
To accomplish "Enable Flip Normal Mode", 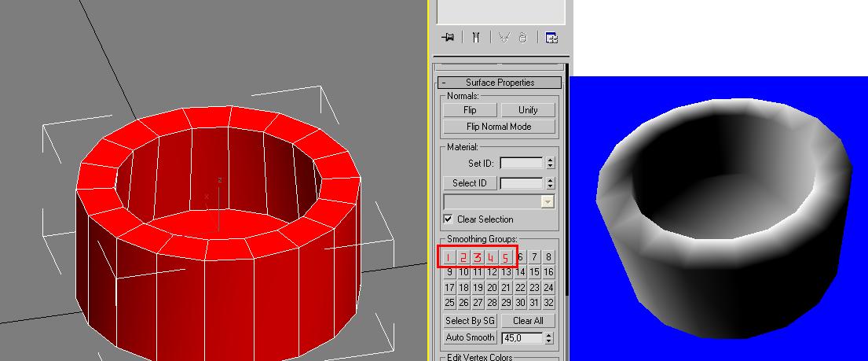I will pyautogui.click(x=499, y=127).
